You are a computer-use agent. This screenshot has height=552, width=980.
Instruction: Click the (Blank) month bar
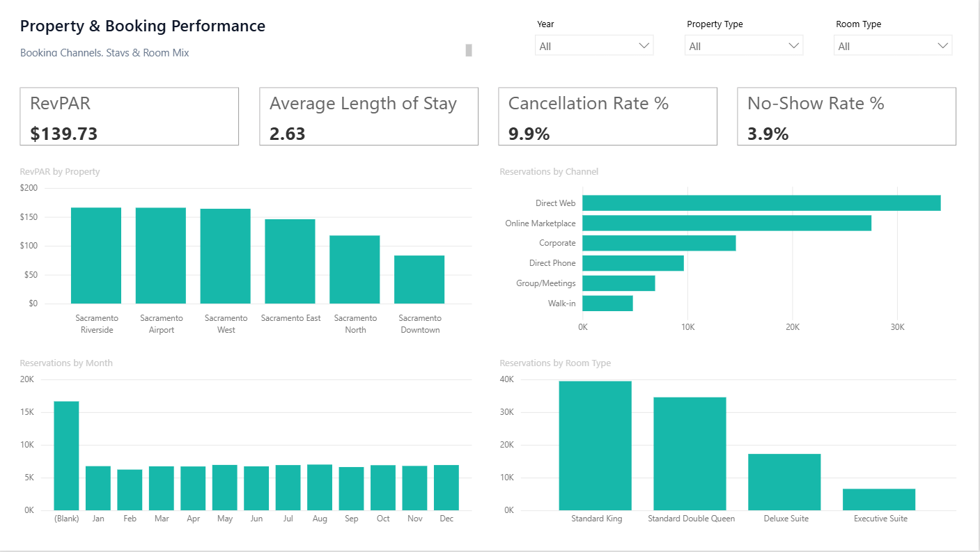67,455
